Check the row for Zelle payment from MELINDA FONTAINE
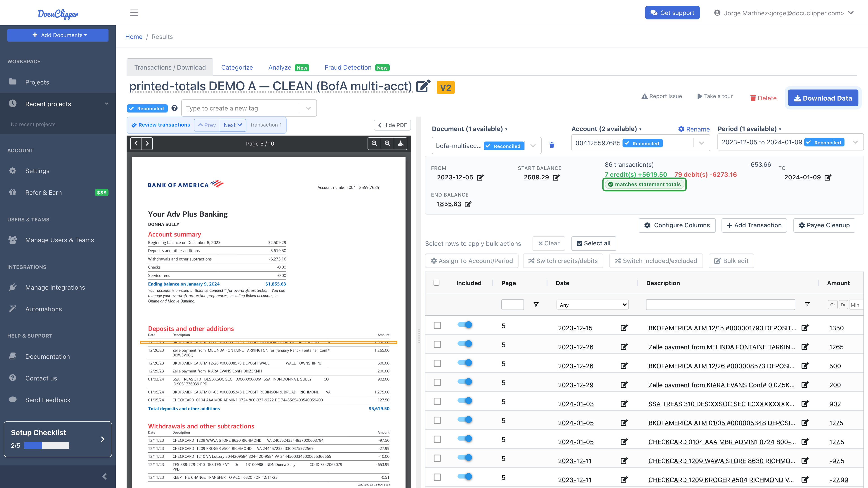Viewport: 868px width, 488px height. tap(437, 344)
